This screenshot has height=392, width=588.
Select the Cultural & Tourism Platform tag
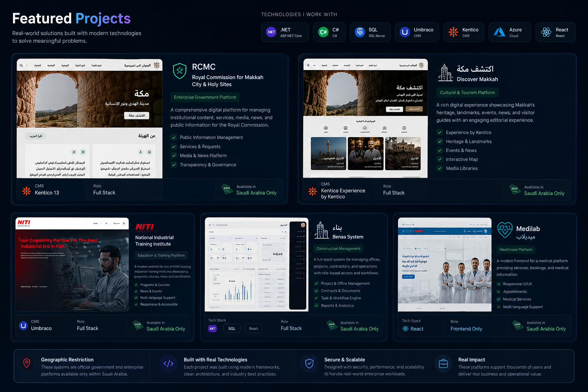point(467,93)
